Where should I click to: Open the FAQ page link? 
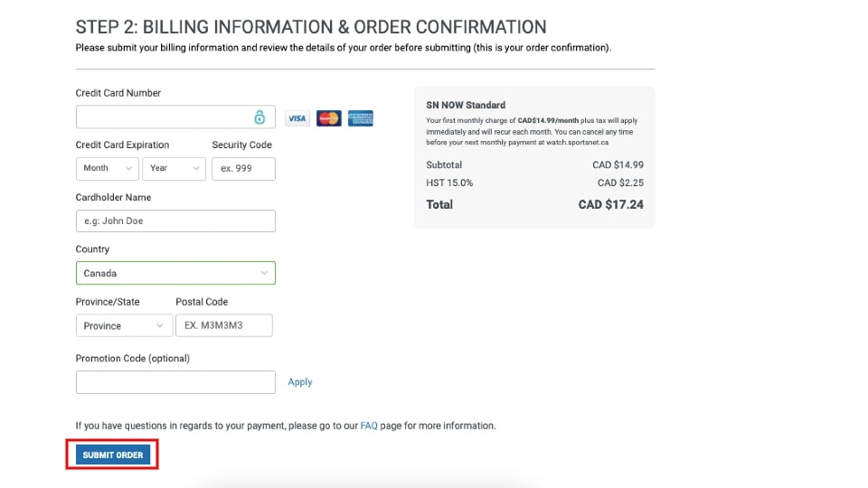(368, 426)
